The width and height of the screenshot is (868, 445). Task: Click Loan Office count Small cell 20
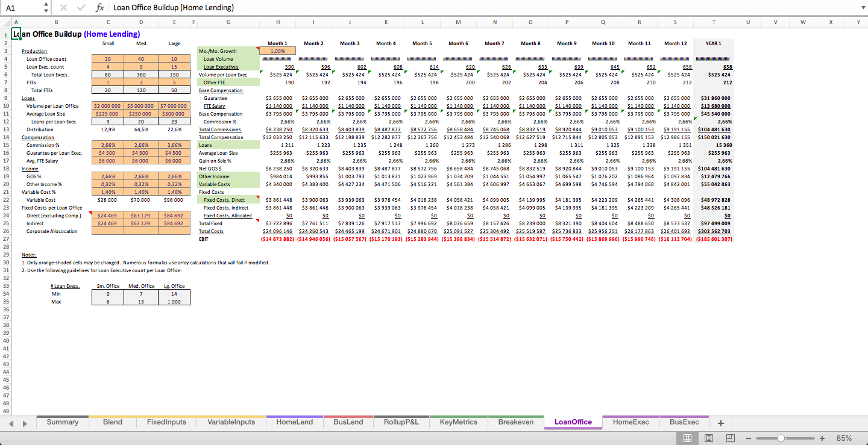107,59
